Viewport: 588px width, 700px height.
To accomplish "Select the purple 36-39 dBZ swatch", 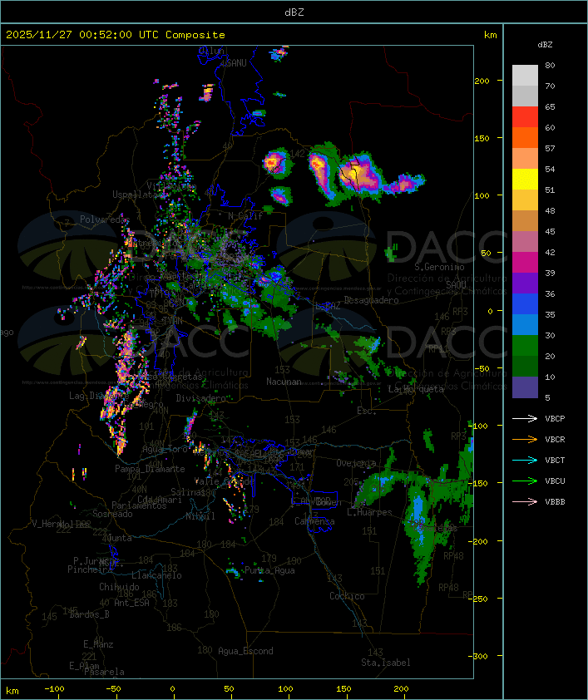I will [x=525, y=283].
